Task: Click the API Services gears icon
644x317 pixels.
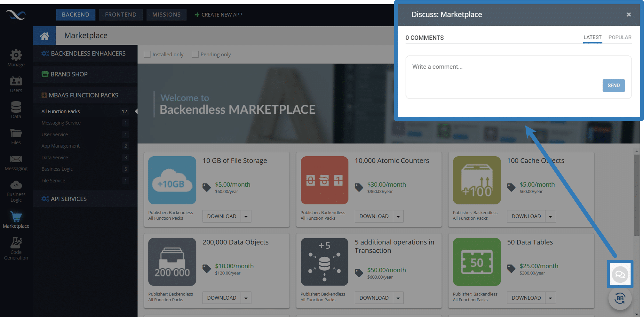Action: click(x=45, y=199)
